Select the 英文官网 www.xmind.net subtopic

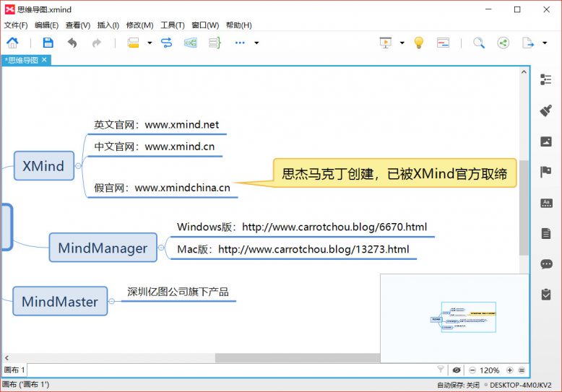pyautogui.click(x=156, y=125)
